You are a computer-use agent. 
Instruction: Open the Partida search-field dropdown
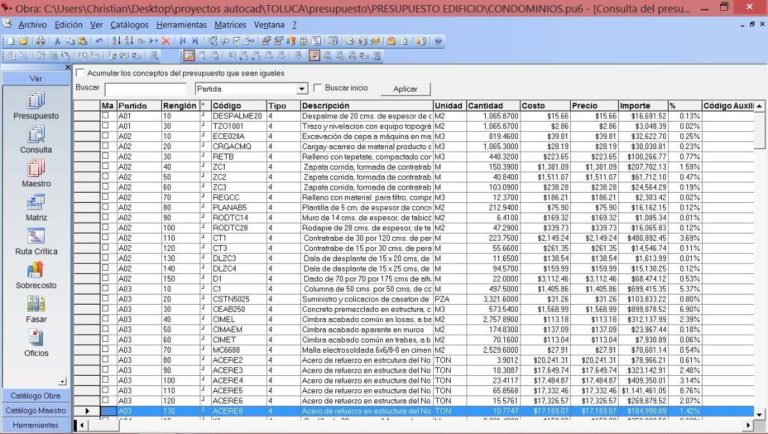302,89
